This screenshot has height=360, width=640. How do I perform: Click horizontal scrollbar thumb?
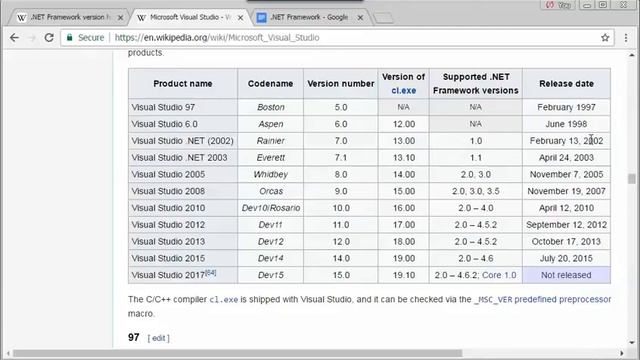[238, 353]
